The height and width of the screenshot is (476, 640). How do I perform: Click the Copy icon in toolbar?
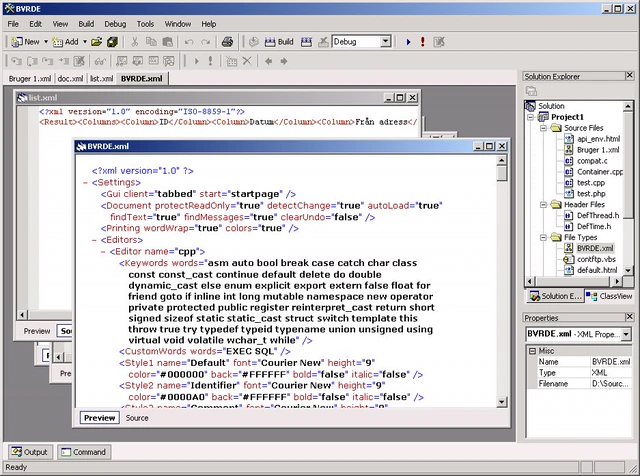click(x=151, y=42)
